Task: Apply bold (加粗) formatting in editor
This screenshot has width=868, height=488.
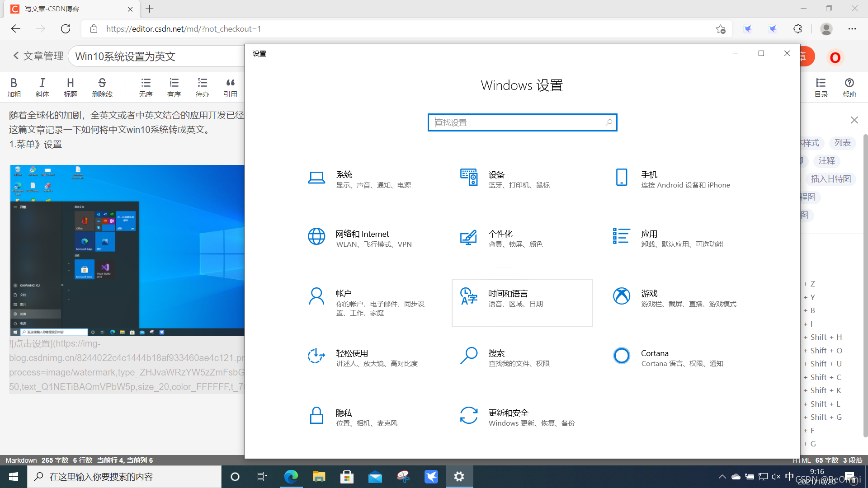Action: tap(14, 87)
